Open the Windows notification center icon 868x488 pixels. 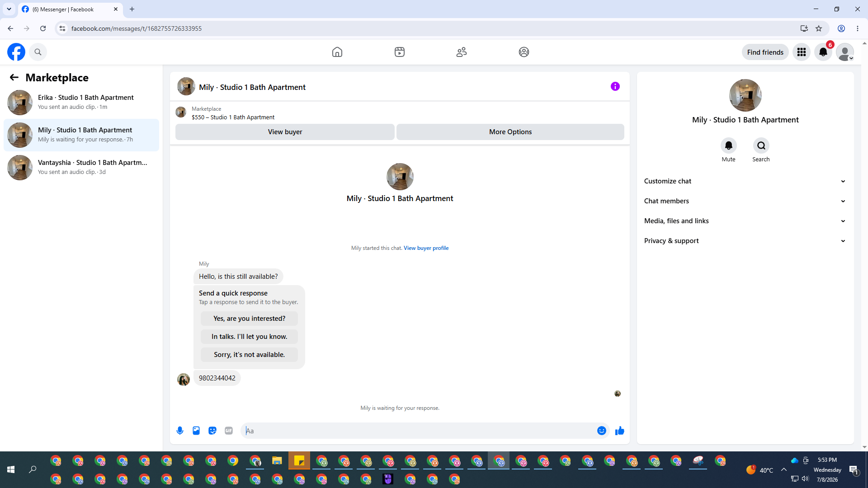click(x=854, y=470)
